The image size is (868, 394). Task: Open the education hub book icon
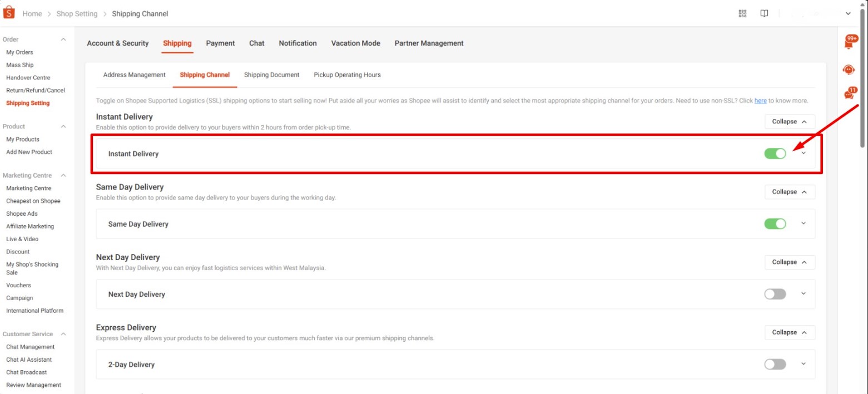(x=764, y=13)
